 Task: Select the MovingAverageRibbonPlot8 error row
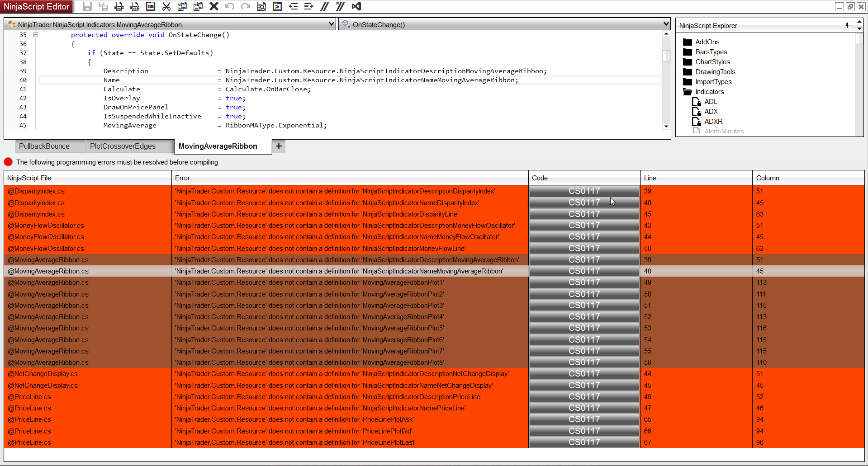[434, 362]
